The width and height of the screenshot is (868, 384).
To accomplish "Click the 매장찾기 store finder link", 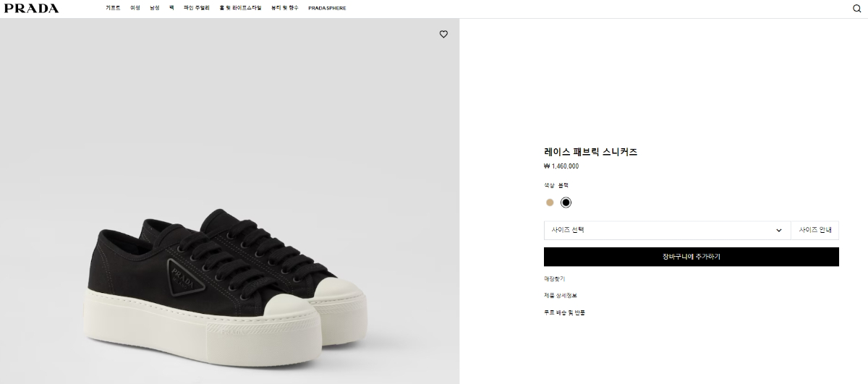I will [554, 278].
